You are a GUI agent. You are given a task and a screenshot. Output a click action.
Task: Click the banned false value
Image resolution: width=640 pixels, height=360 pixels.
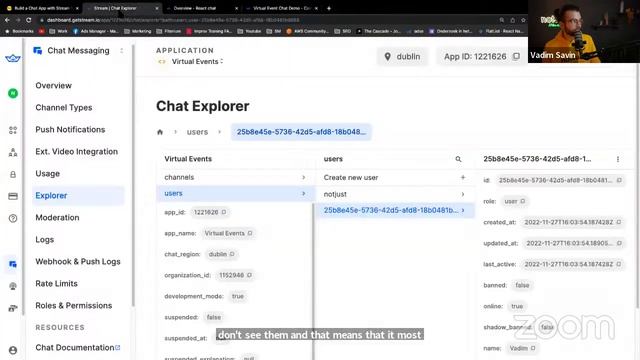click(x=522, y=285)
